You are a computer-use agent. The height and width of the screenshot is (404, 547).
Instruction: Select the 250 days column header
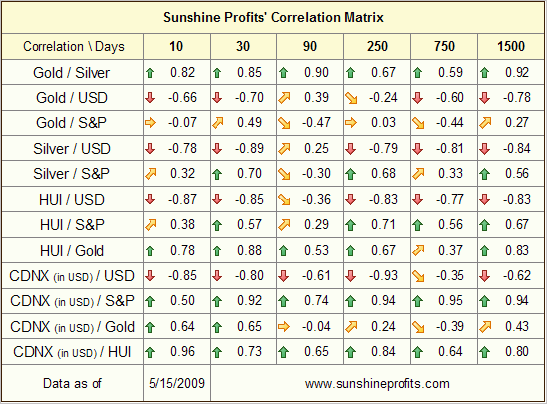(x=377, y=46)
